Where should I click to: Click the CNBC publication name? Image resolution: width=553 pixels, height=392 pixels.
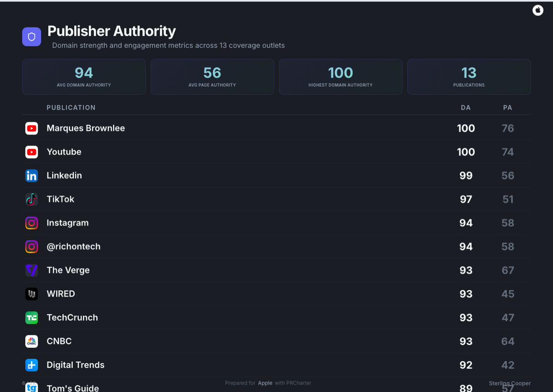coord(59,341)
